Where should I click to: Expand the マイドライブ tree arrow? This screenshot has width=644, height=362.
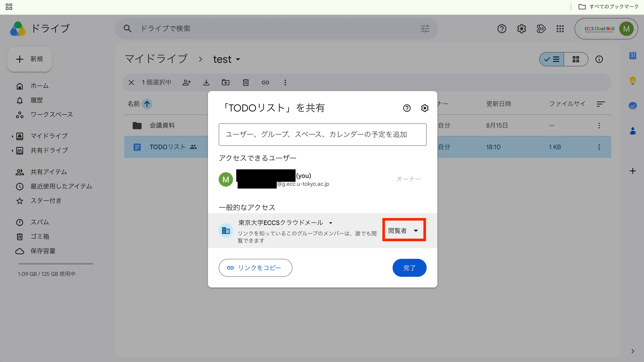click(12, 136)
